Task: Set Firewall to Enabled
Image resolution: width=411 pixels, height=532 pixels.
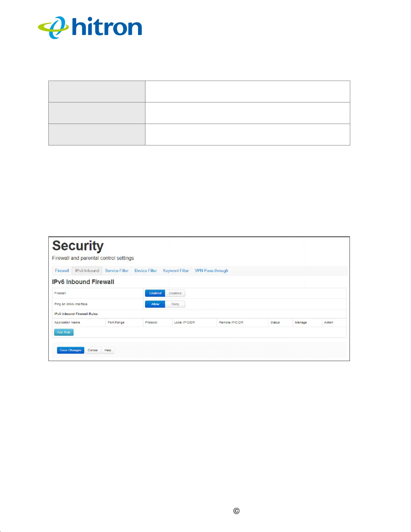Action: [155, 293]
